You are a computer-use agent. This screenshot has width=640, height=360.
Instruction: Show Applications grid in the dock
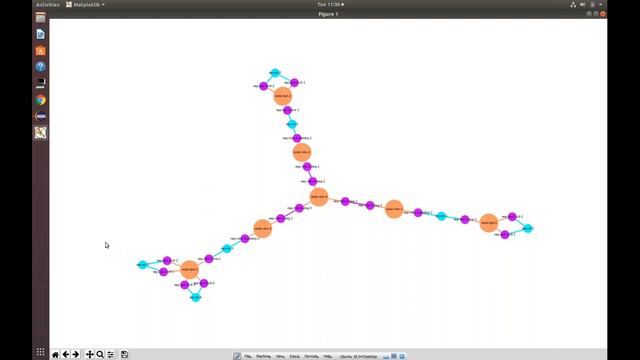[40, 352]
